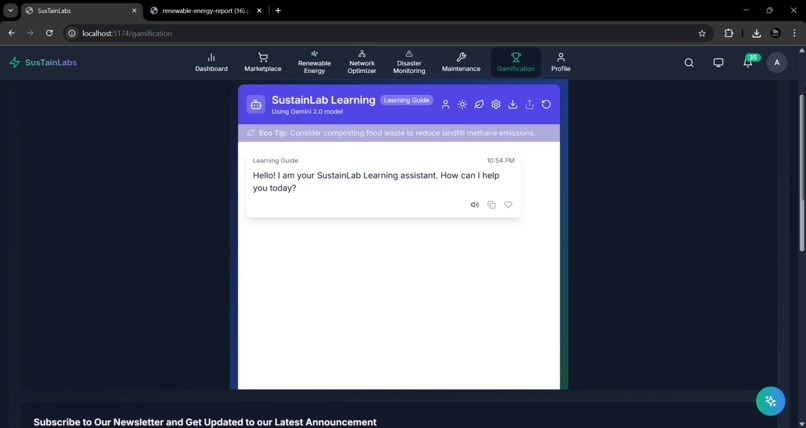The image size is (806, 428).
Task: Download the chat conversation
Action: tap(512, 104)
